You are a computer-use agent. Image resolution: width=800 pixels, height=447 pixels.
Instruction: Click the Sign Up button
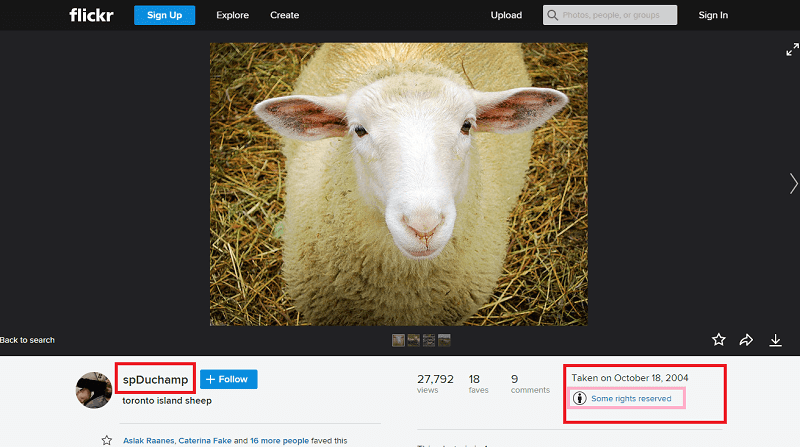pyautogui.click(x=164, y=15)
